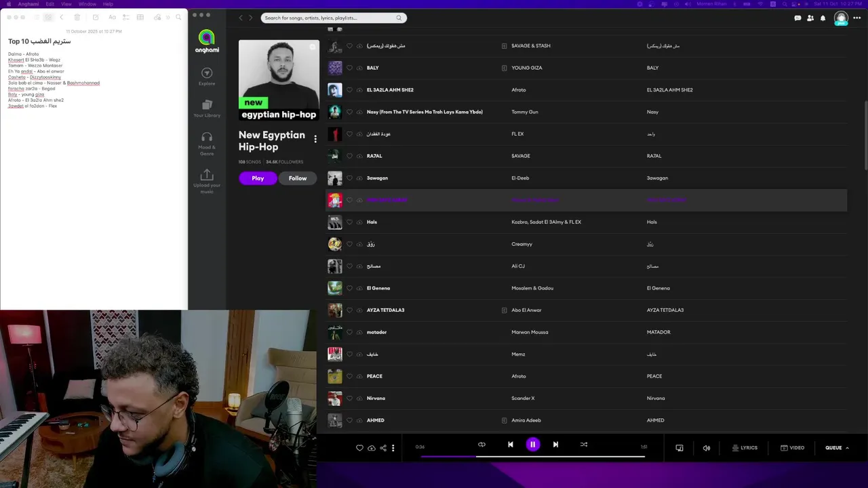
Task: Click the search magnifier icon
Action: [399, 18]
